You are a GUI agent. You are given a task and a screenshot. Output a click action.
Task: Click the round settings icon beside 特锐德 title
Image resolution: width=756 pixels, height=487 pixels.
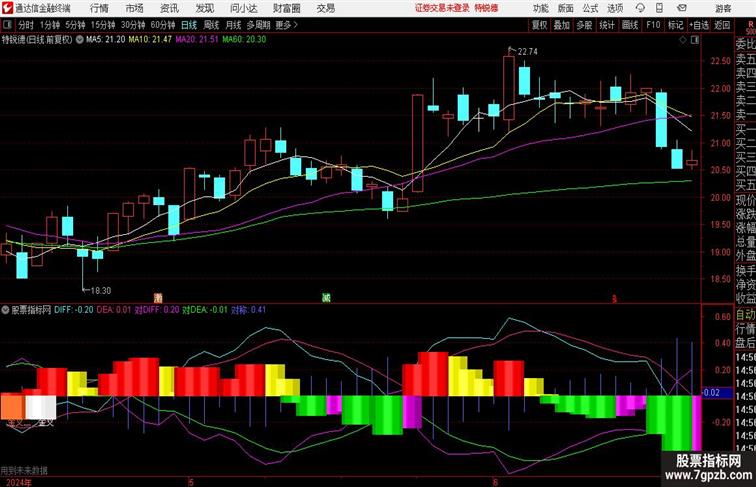click(x=80, y=40)
